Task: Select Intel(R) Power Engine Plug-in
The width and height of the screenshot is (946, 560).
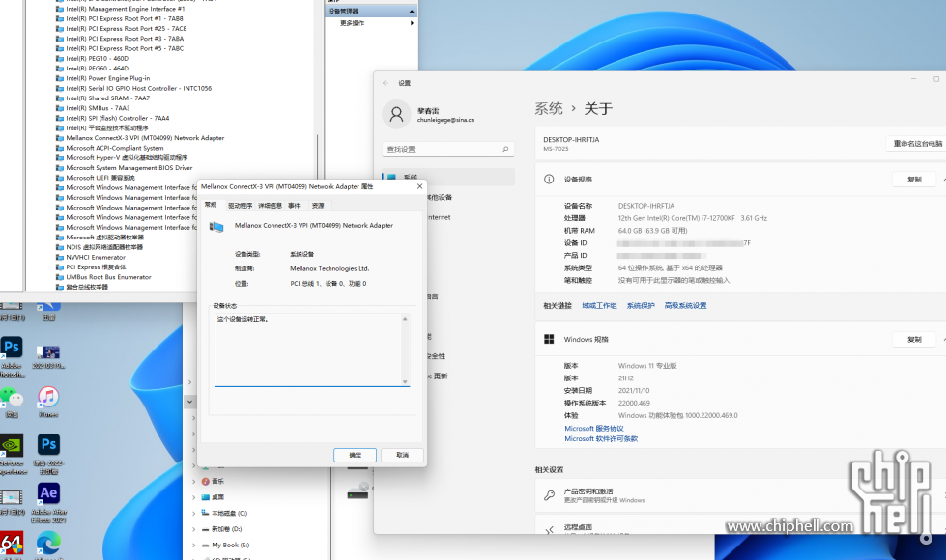Action: [108, 78]
